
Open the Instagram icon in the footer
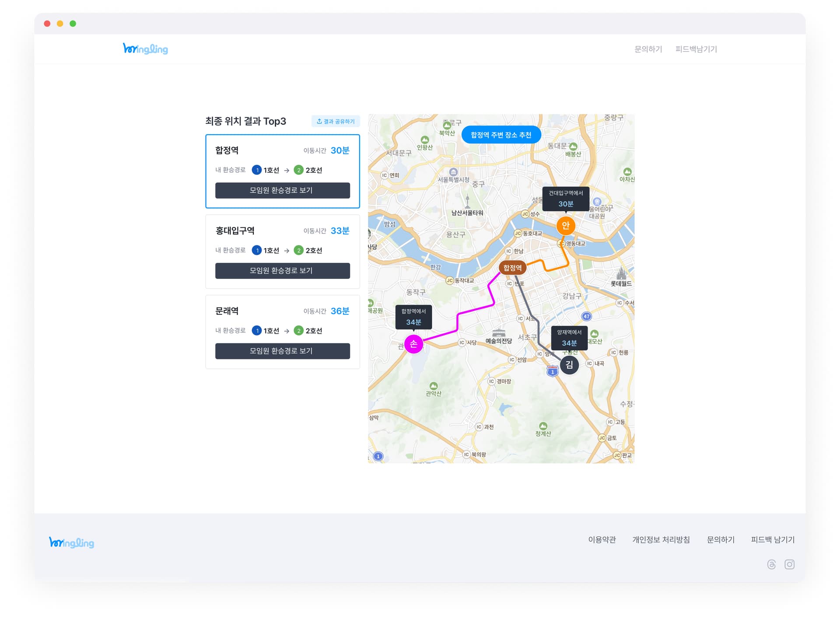789,565
